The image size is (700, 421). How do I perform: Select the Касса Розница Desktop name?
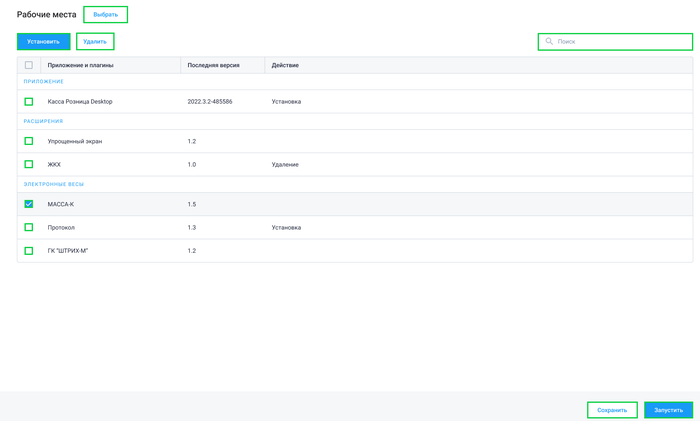(80, 102)
